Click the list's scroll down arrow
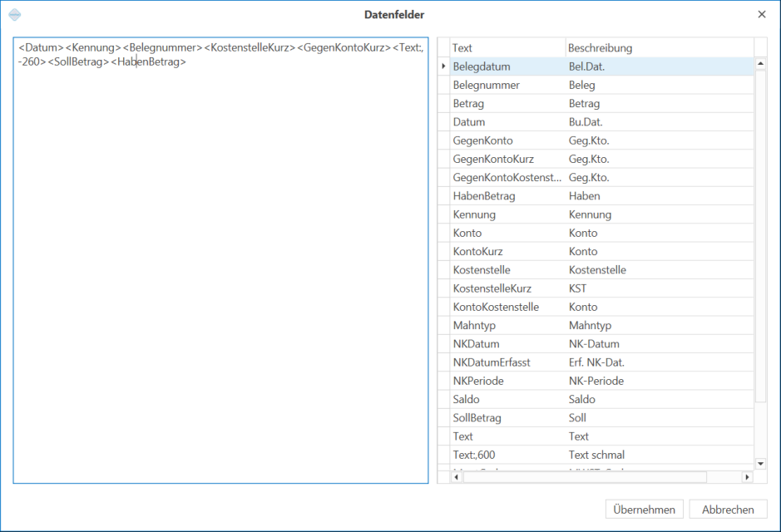781x532 pixels. pyautogui.click(x=760, y=464)
